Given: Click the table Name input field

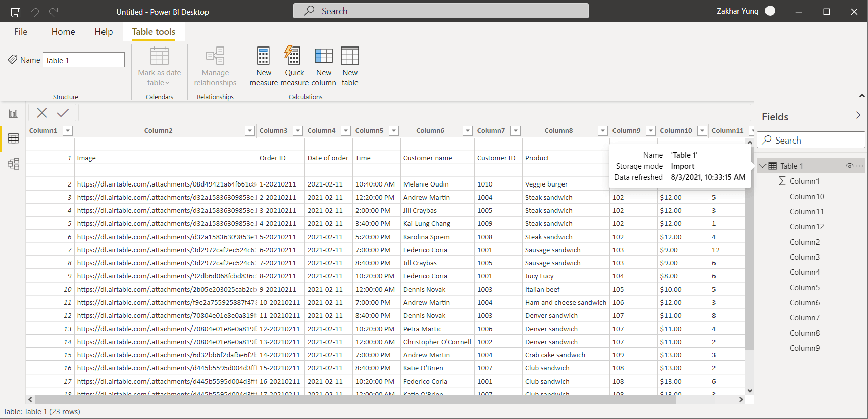Looking at the screenshot, I should coord(84,60).
